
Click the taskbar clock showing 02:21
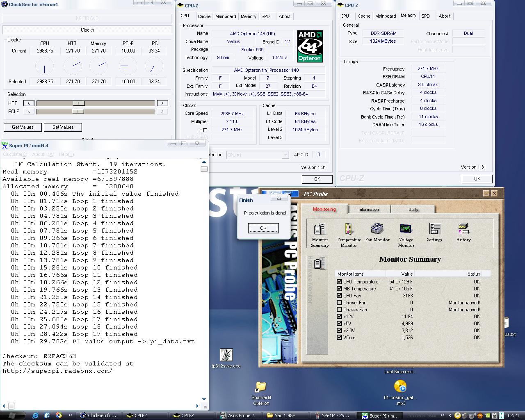pyautogui.click(x=514, y=415)
